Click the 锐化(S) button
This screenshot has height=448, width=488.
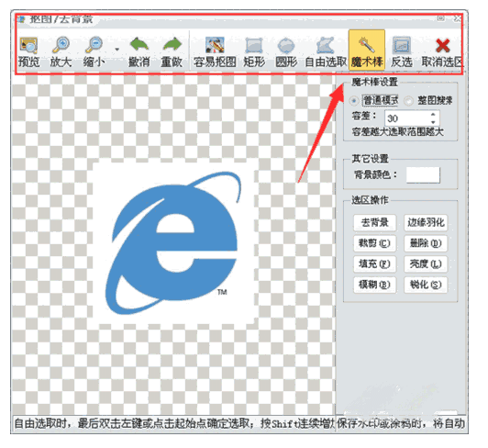(x=426, y=285)
